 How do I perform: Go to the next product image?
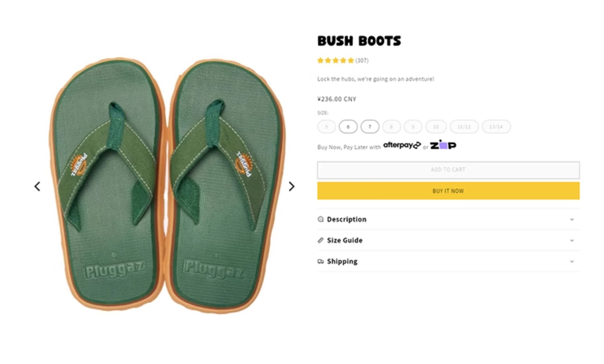point(292,186)
